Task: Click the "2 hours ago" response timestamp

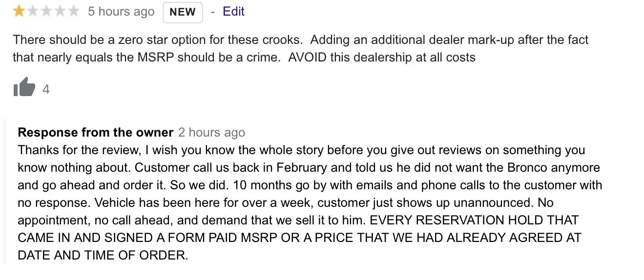Action: pos(211,132)
